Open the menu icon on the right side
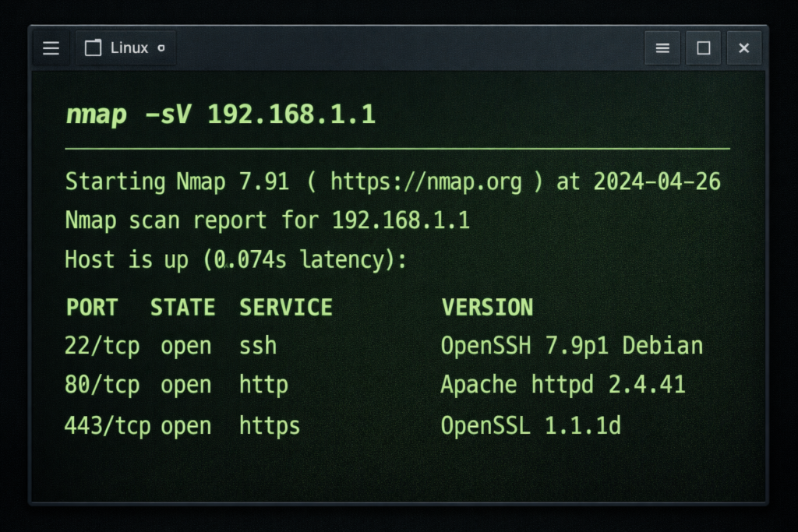 tap(662, 48)
